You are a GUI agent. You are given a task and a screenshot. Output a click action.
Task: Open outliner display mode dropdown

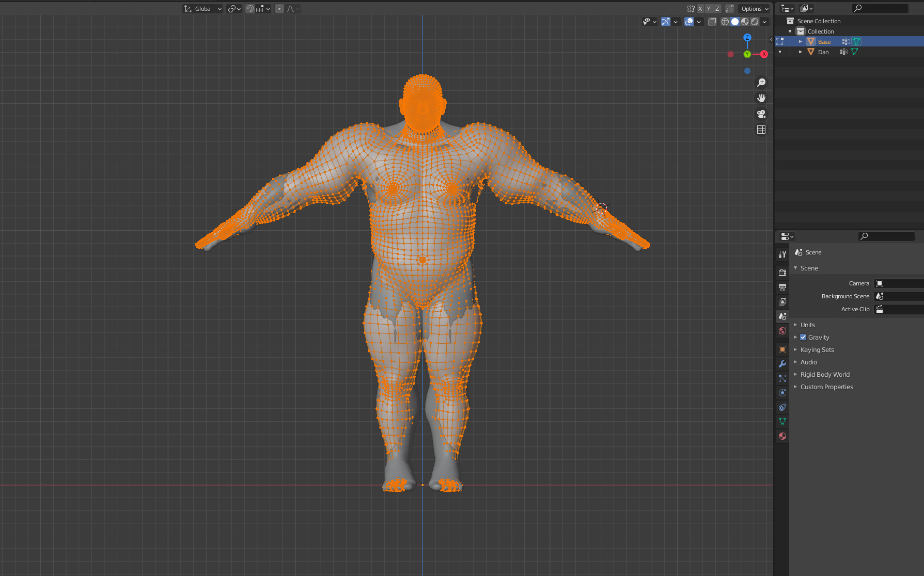[x=807, y=8]
